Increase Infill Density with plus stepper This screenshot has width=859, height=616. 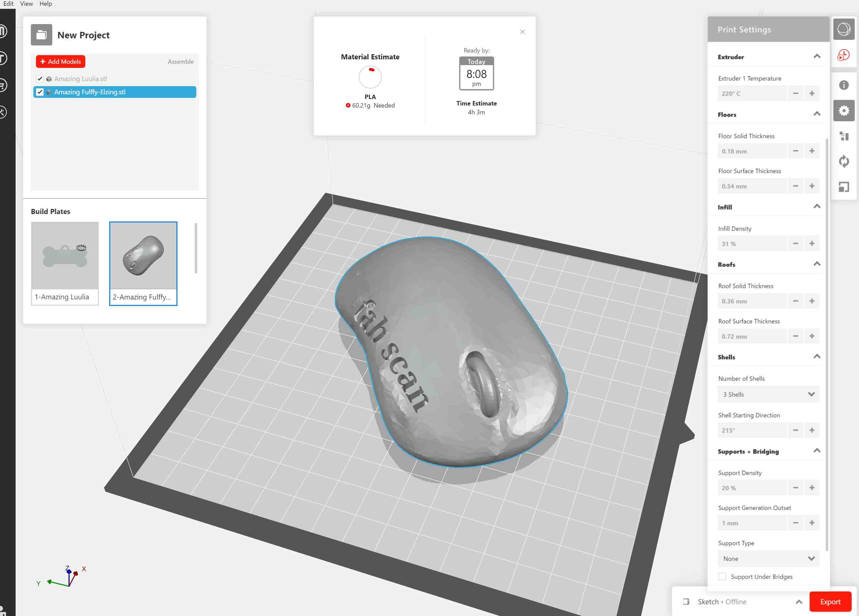[x=812, y=244]
